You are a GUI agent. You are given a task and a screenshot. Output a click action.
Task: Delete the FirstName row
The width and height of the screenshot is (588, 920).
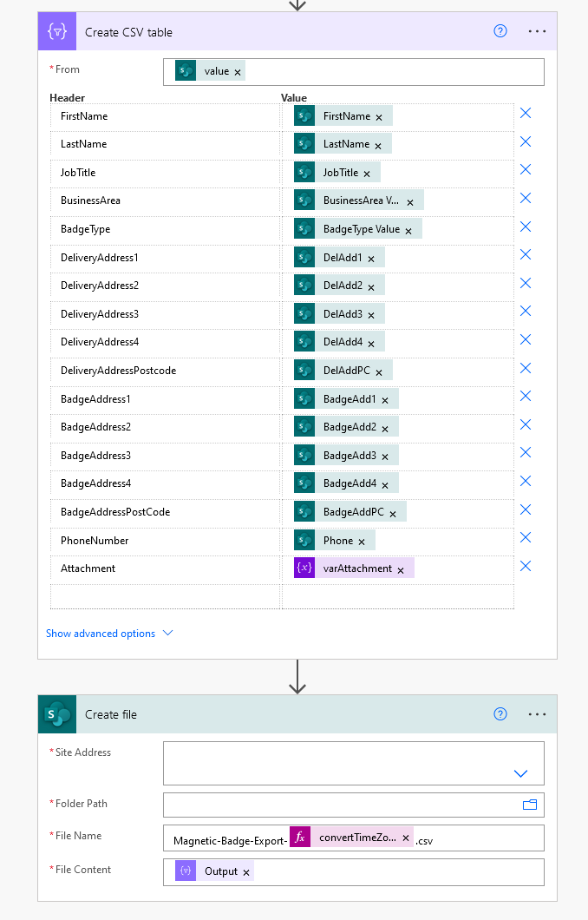526,113
